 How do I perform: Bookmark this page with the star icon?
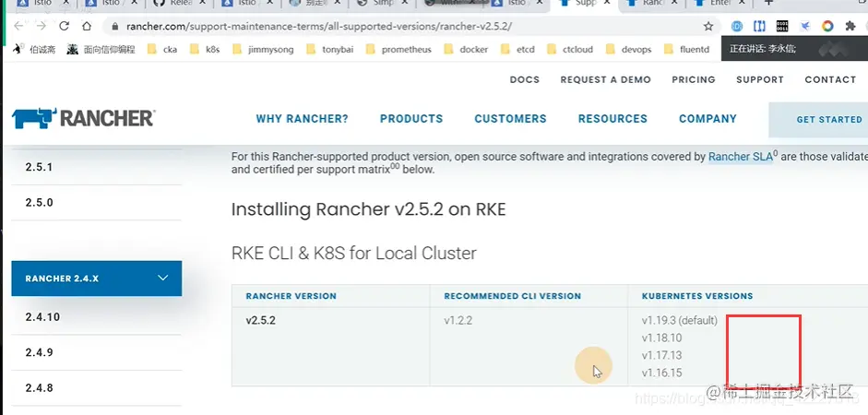708,26
